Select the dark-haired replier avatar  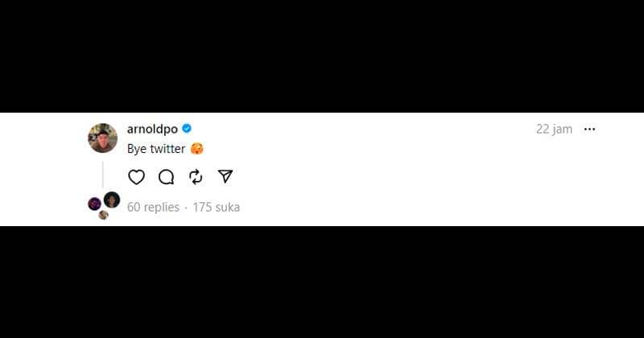click(x=112, y=200)
